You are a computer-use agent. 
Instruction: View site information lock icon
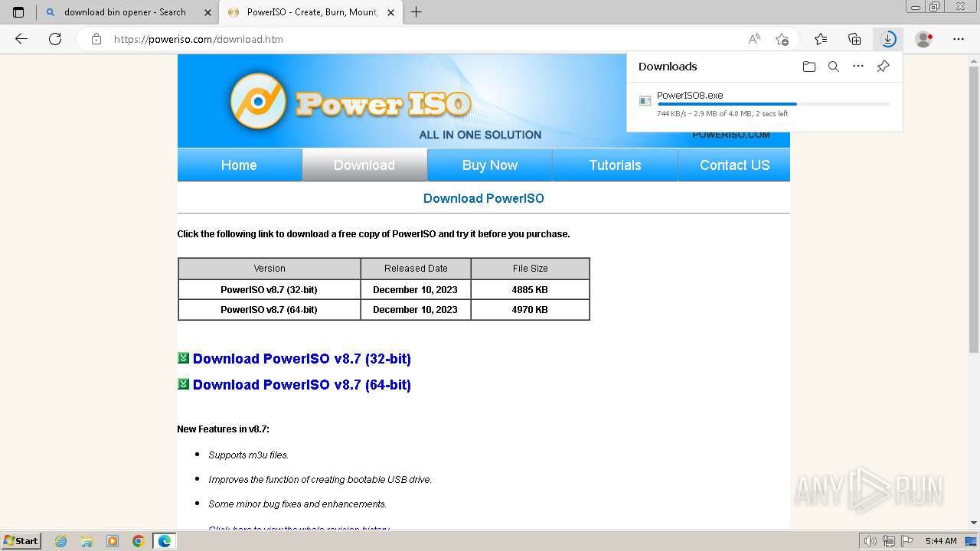pyautogui.click(x=96, y=39)
